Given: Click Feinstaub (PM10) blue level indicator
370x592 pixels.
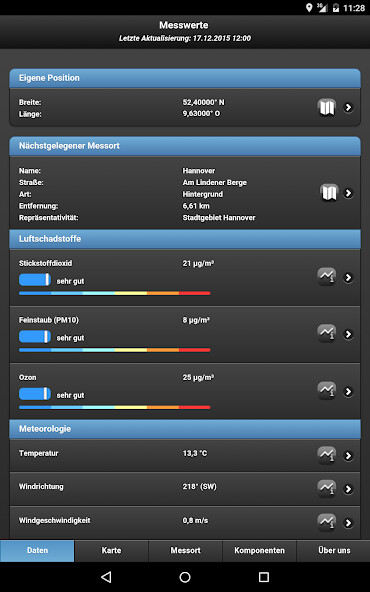Looking at the screenshot, I should [35, 336].
